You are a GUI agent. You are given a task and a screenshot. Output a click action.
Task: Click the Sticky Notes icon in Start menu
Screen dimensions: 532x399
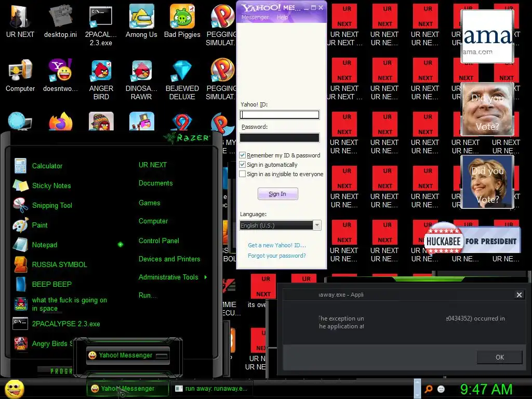click(20, 185)
